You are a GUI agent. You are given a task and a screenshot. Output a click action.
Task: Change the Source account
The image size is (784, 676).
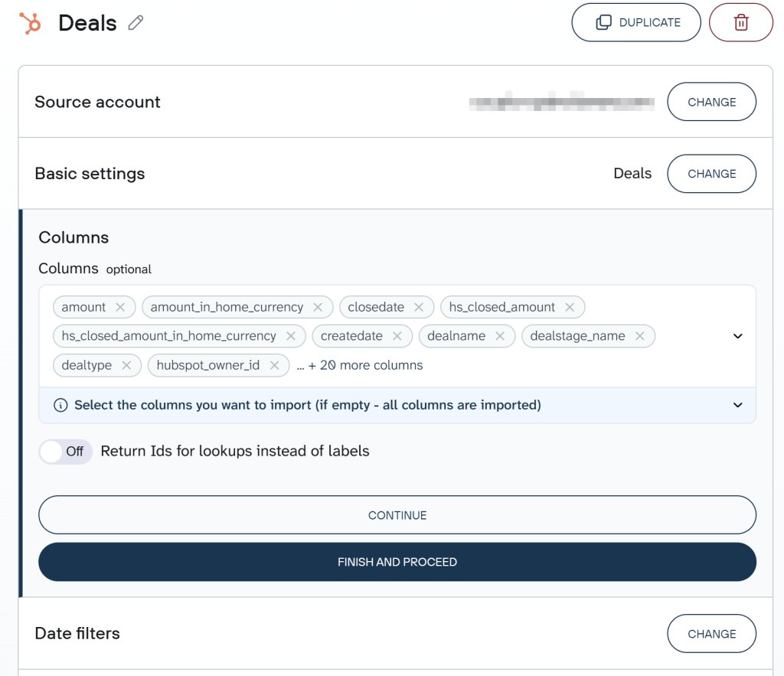pos(711,101)
